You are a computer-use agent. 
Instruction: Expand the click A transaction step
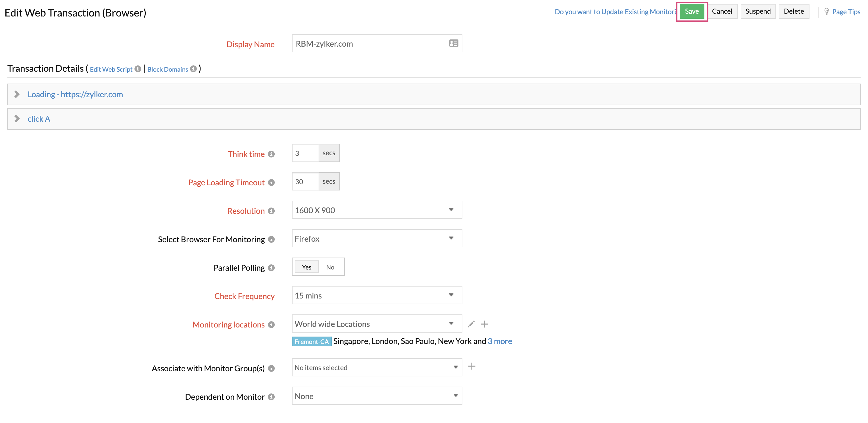[x=17, y=119]
